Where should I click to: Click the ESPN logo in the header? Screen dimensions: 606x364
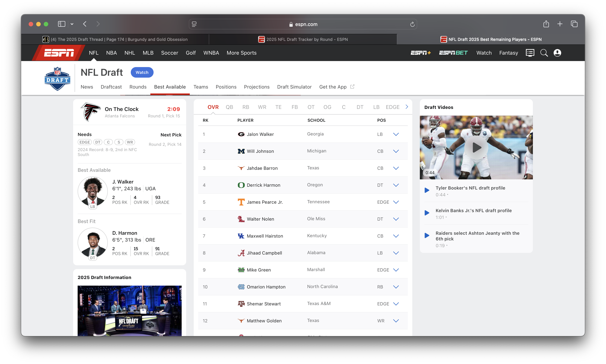coord(59,53)
